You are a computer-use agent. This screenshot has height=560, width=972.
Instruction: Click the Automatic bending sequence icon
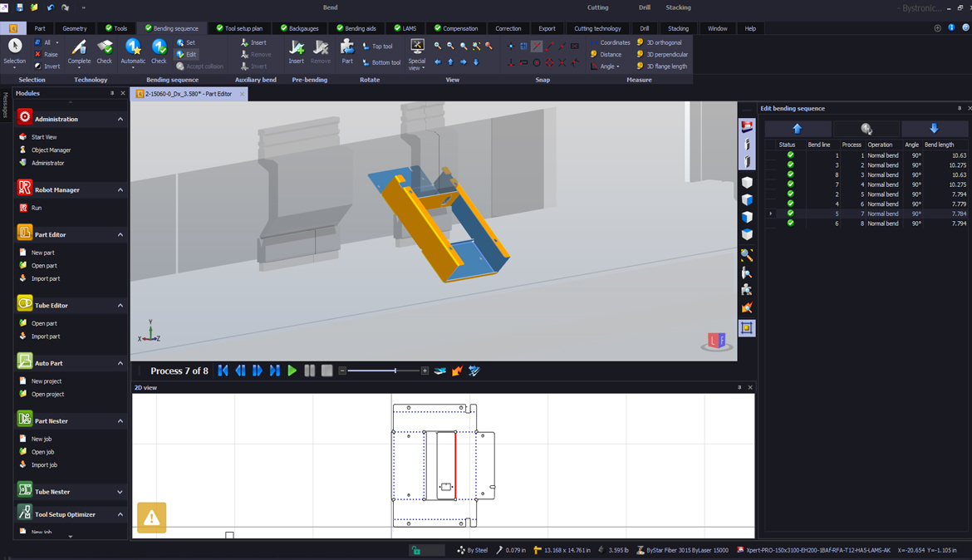133,51
